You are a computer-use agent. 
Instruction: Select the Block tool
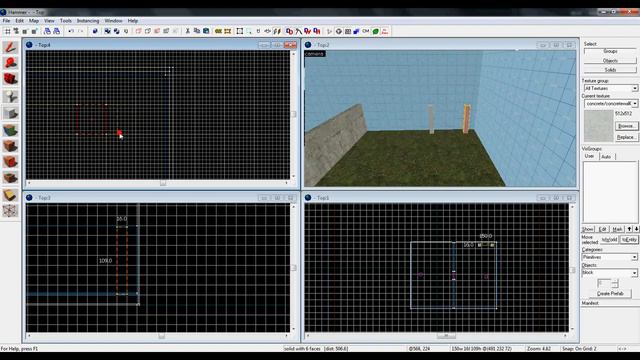(10, 113)
